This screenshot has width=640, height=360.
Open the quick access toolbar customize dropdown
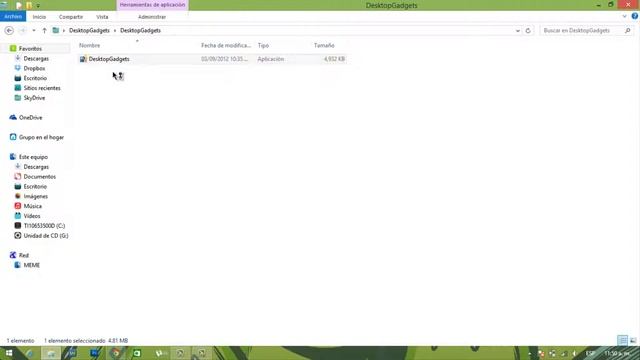38,6
